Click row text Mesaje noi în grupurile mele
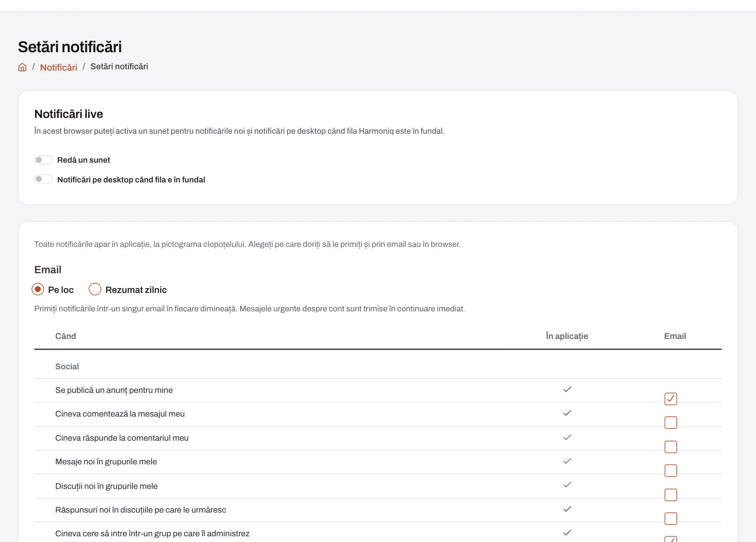 pos(106,462)
